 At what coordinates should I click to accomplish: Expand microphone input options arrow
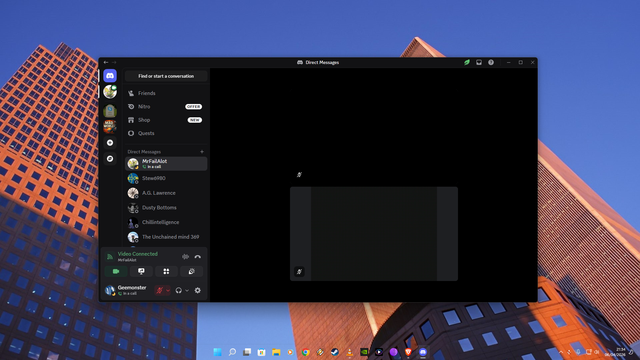168,291
